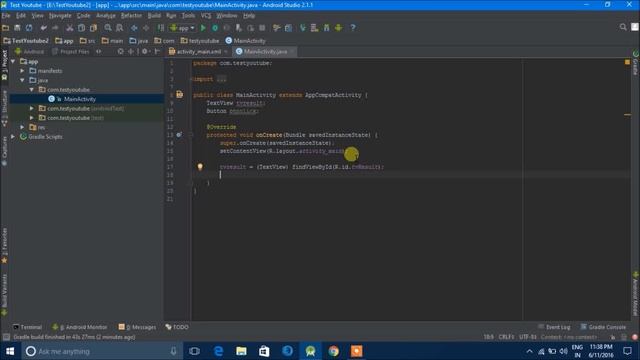
Task: Open the app run configuration dropdown
Action: [x=182, y=28]
